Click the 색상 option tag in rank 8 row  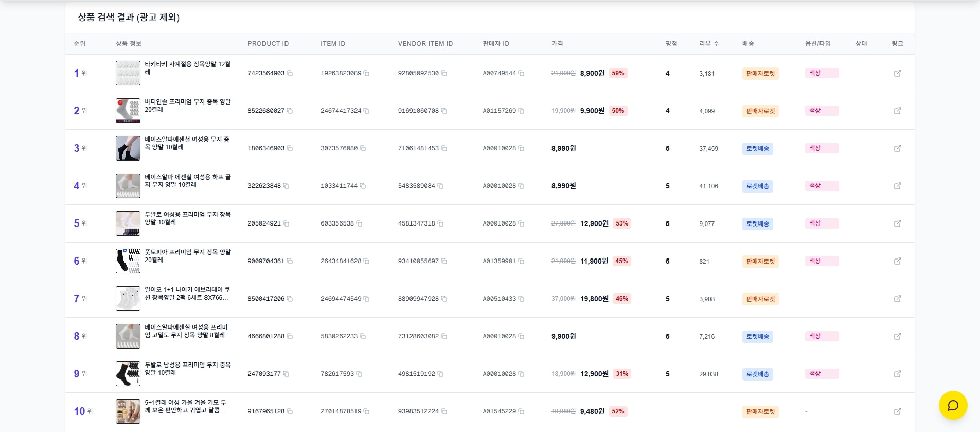point(821,336)
